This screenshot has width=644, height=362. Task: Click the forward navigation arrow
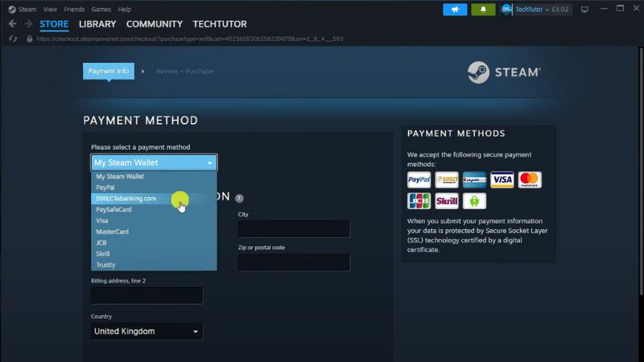pos(28,24)
